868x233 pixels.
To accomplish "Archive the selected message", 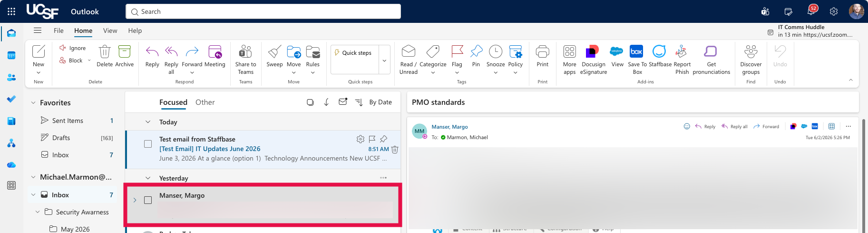I will pyautogui.click(x=125, y=56).
